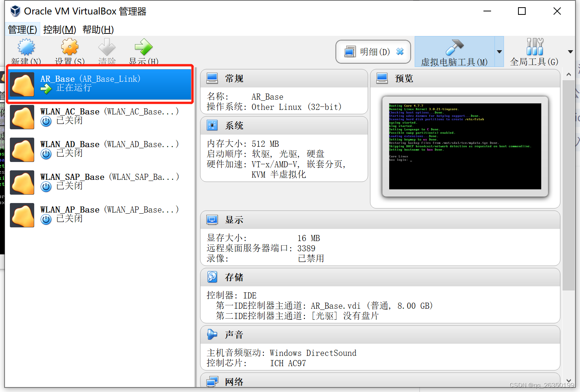Screen dimensions: 580x392
Task: Click the 清除 Discard toolbar icon
Action: (x=107, y=47)
